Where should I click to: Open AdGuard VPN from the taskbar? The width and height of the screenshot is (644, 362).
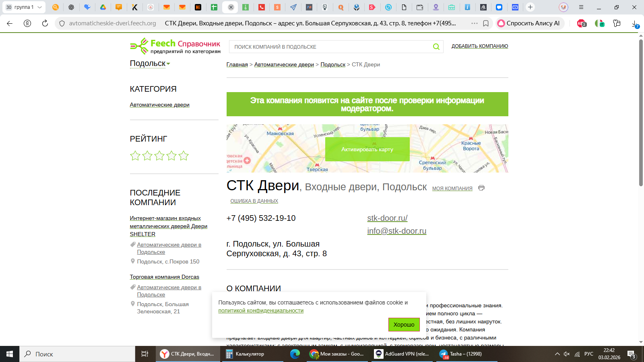tap(402, 354)
